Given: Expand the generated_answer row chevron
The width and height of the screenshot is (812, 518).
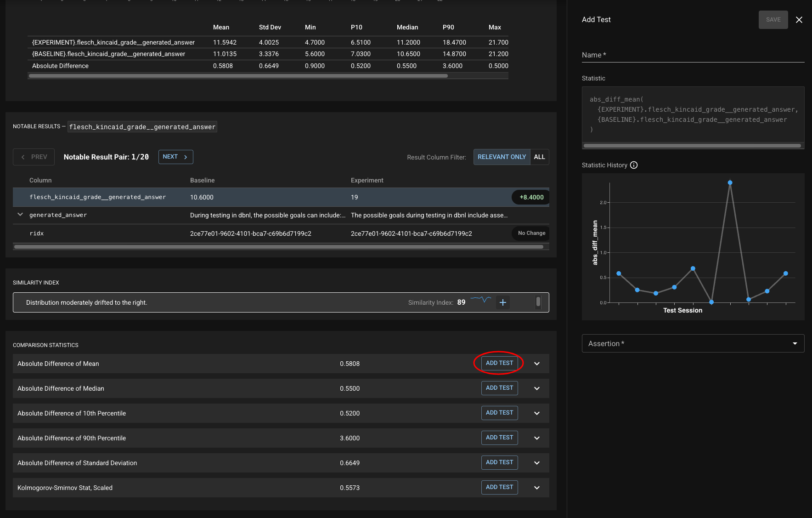Looking at the screenshot, I should tap(20, 215).
